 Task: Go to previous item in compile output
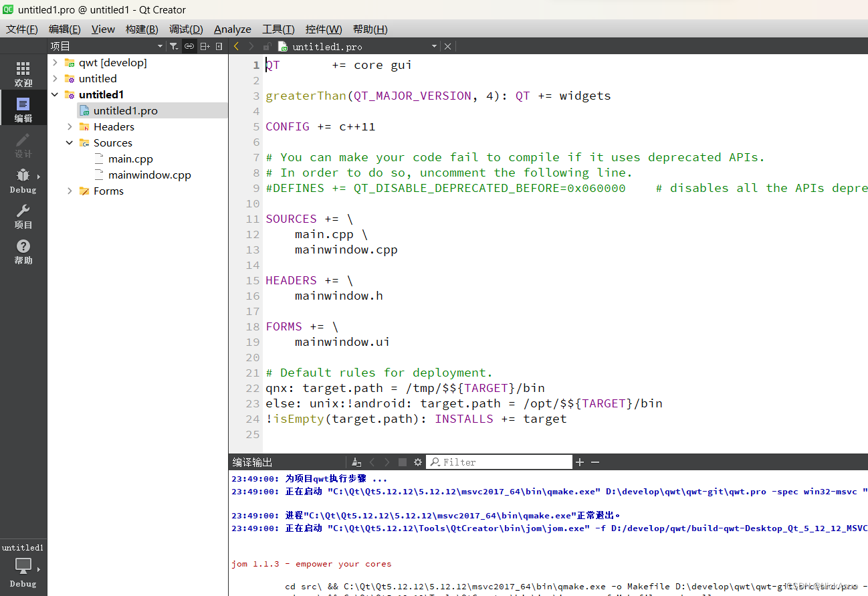[x=372, y=462]
